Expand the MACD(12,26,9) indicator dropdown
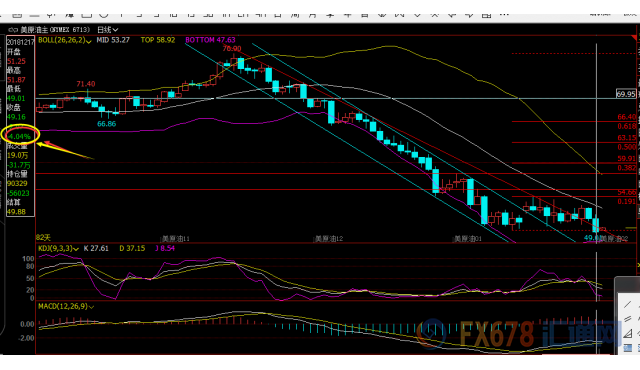640x370 pixels. tap(91, 307)
